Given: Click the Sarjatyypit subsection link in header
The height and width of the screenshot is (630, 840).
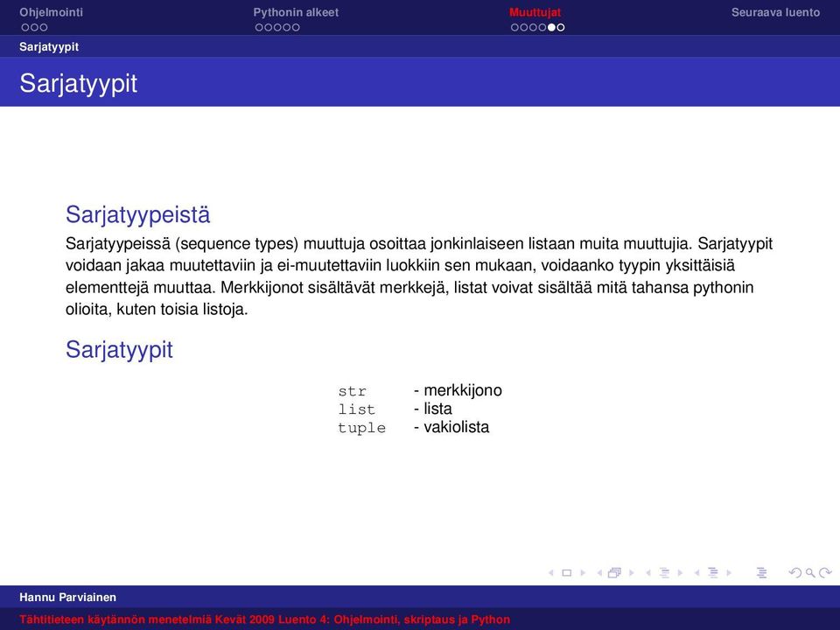Looking at the screenshot, I should point(49,46).
